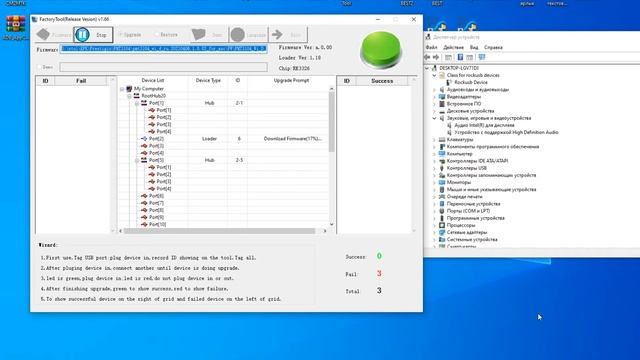
Task: Click device list scroll-down arrow
Action: [x=331, y=224]
